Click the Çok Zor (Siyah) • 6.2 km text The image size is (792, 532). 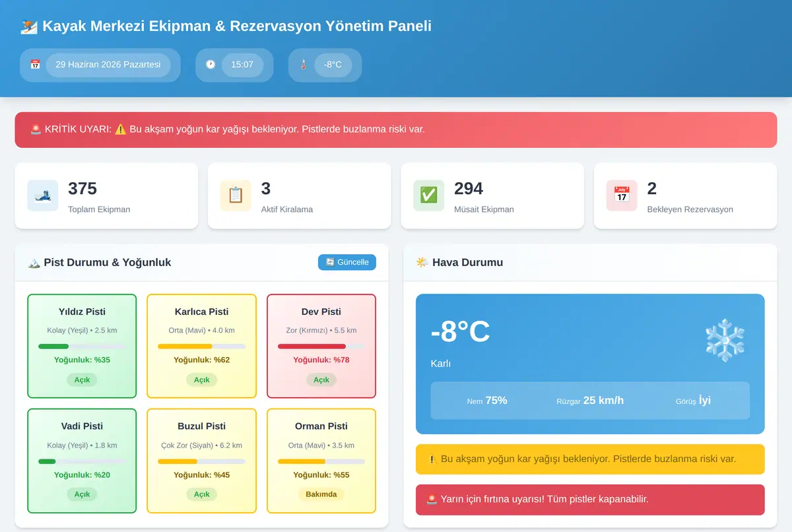tap(201, 446)
